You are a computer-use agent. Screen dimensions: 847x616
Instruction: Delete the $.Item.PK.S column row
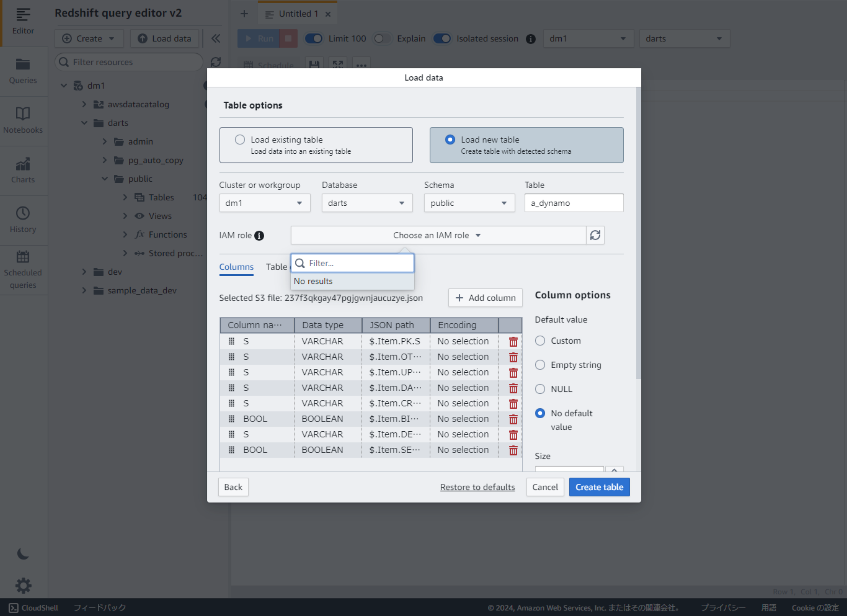tap(513, 341)
